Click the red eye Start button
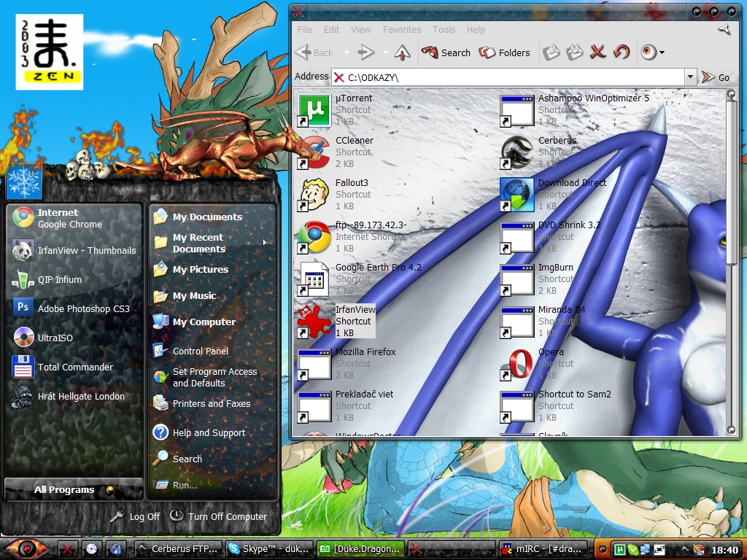747x560 pixels. click(x=27, y=549)
